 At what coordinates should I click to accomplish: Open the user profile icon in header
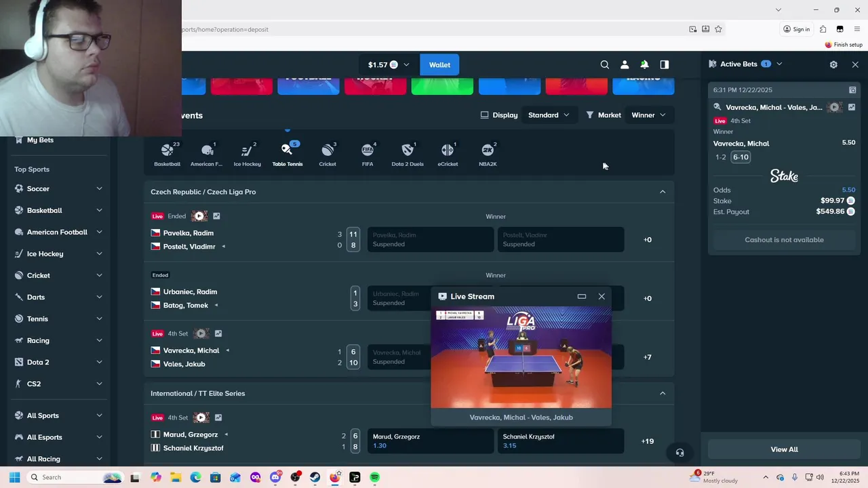(625, 64)
